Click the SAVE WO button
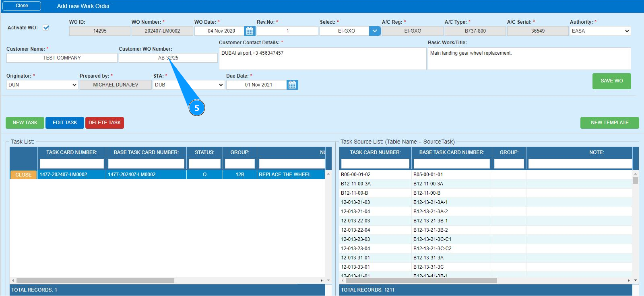This screenshot has height=296, width=644. pos(611,81)
